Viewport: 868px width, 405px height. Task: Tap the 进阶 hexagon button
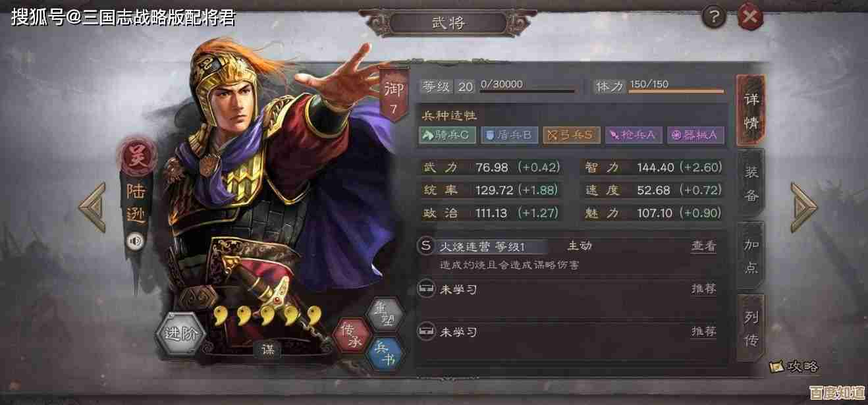coord(182,334)
